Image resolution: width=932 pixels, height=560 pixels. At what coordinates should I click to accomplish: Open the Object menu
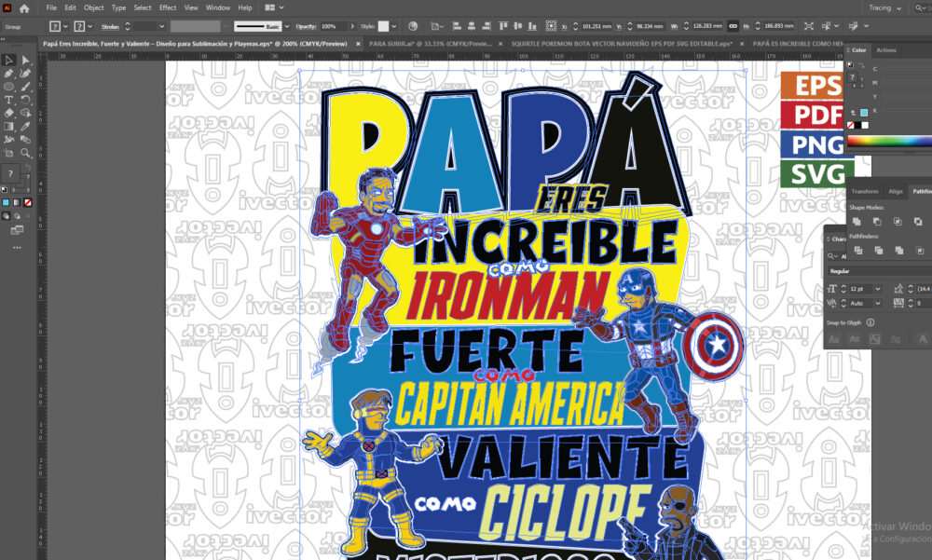coord(93,7)
